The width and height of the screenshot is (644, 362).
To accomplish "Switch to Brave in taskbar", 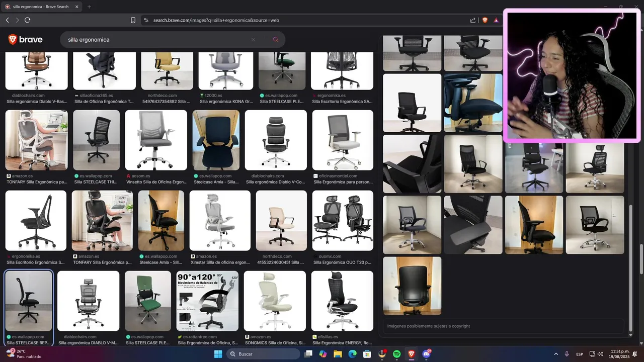I will coord(412,354).
